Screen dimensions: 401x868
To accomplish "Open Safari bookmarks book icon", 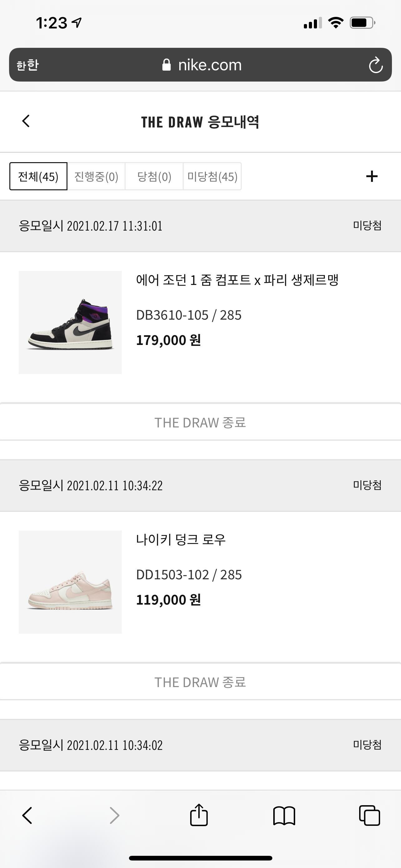I will click(284, 816).
